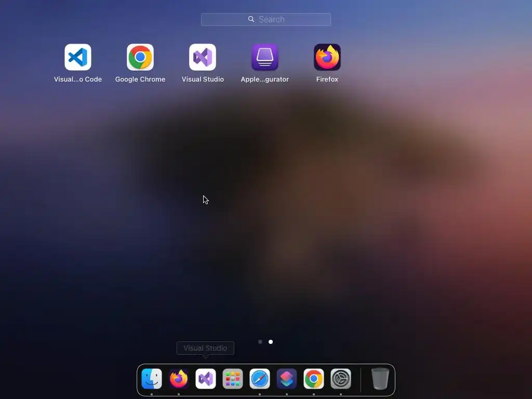Click the "Visual...o Code" label
The height and width of the screenshot is (399, 532).
(78, 79)
